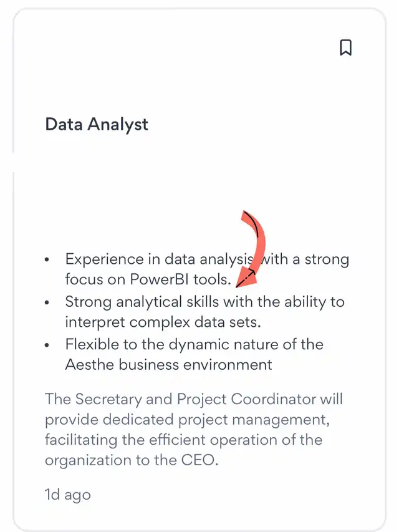Image resolution: width=399 pixels, height=532 pixels.
Task: Click the 'facilitating the efficient operation' line
Action: click(x=183, y=440)
